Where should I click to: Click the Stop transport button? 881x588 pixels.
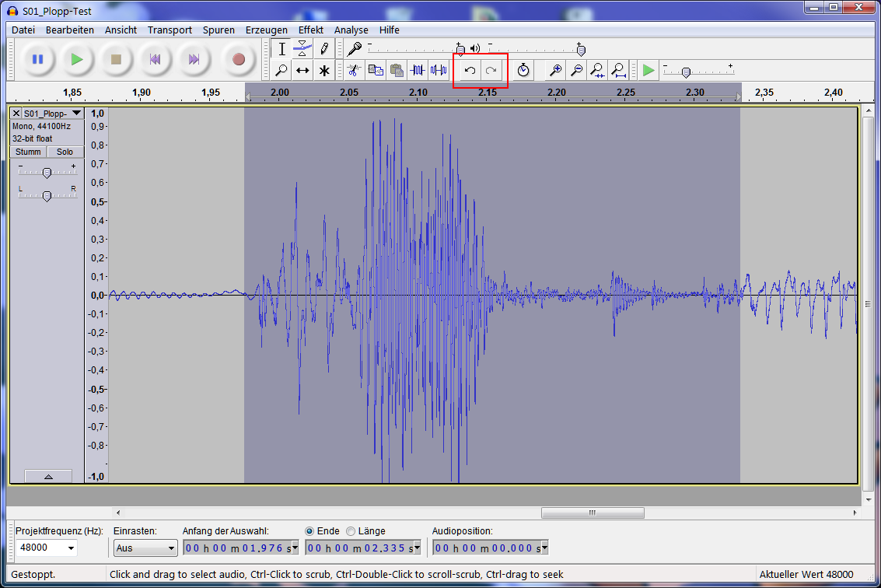(x=116, y=59)
